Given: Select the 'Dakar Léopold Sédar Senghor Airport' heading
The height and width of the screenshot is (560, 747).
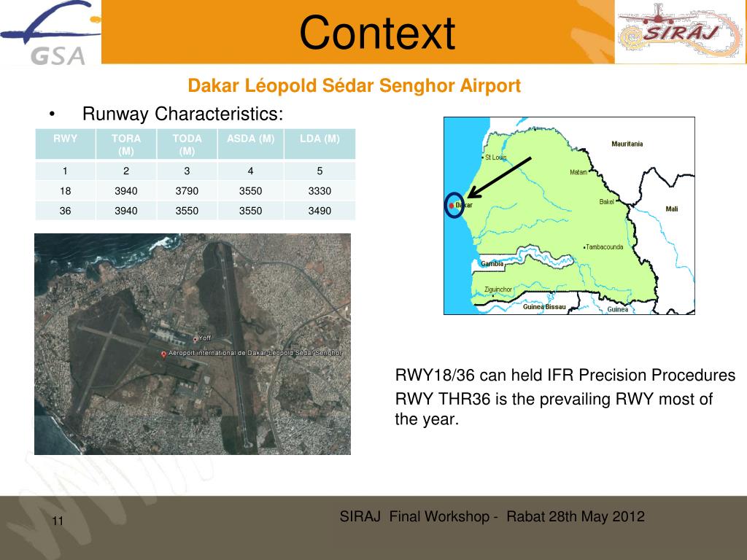Looking at the screenshot, I should coord(354,86).
